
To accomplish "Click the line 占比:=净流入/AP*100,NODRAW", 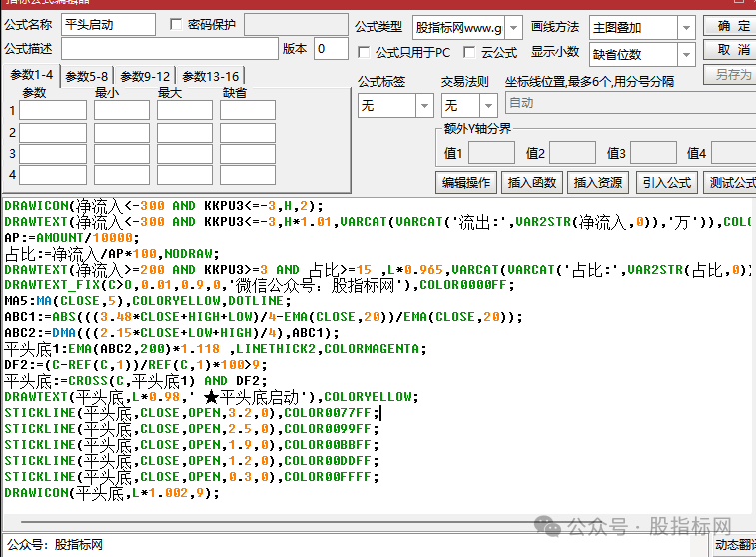I will tap(112, 254).
